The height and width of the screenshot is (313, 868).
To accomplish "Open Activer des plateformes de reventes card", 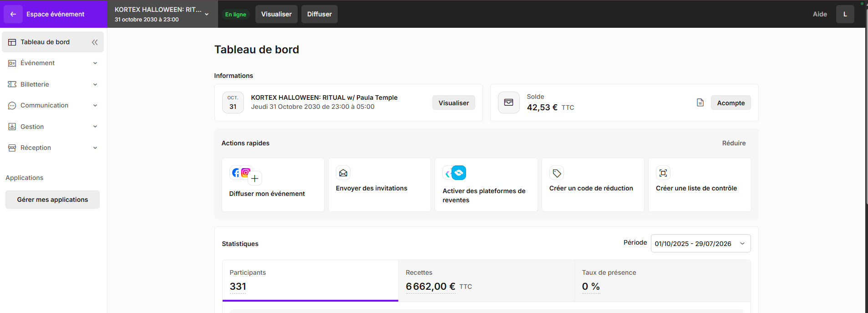I will point(486,185).
